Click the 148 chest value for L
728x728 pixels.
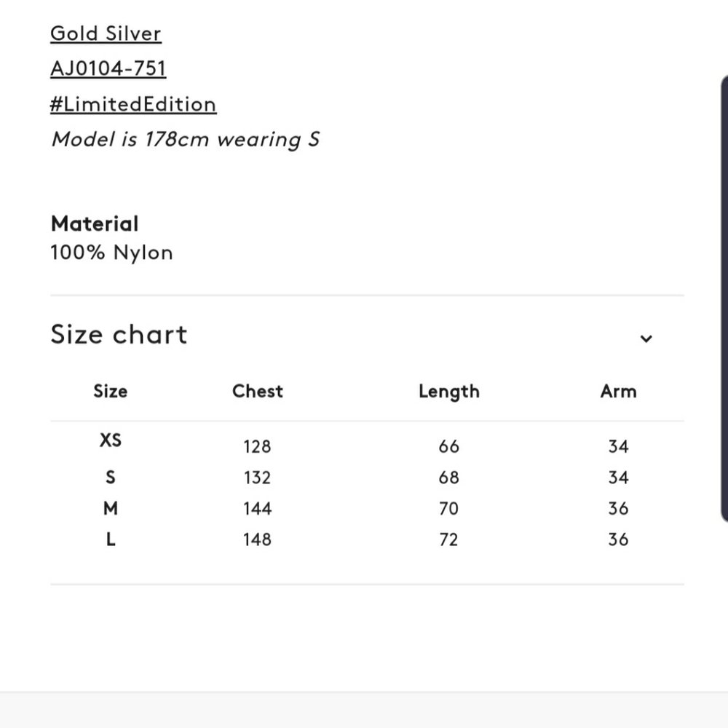[x=257, y=539]
